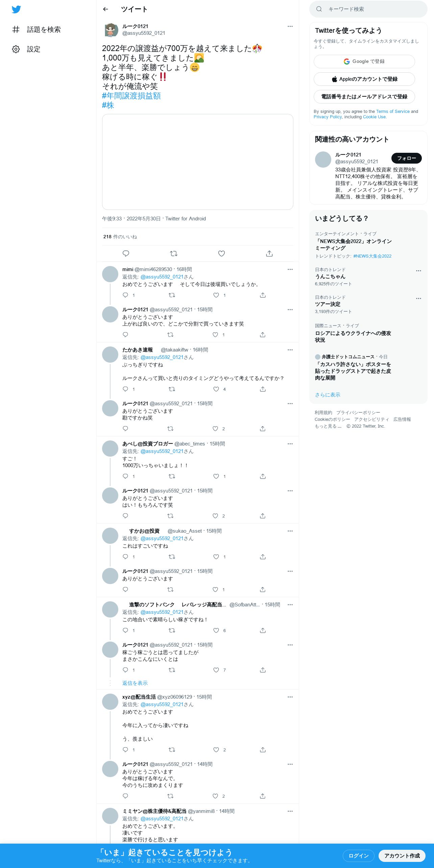Retweet the main tweet by ルーク0121

click(174, 254)
